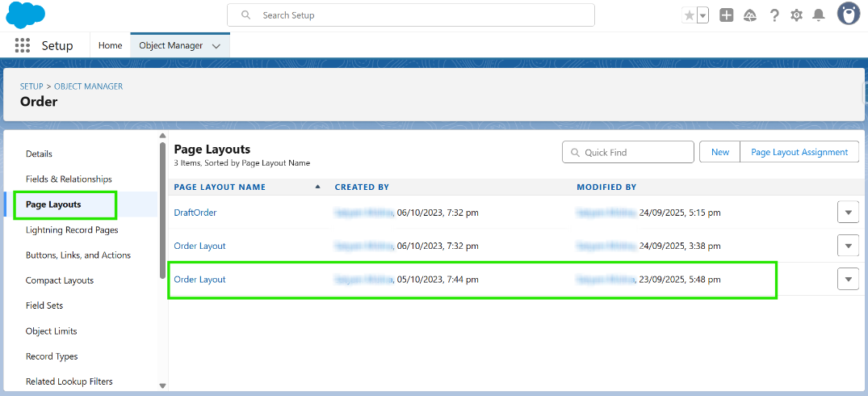
Task: Switch to the Home tab
Action: point(110,45)
